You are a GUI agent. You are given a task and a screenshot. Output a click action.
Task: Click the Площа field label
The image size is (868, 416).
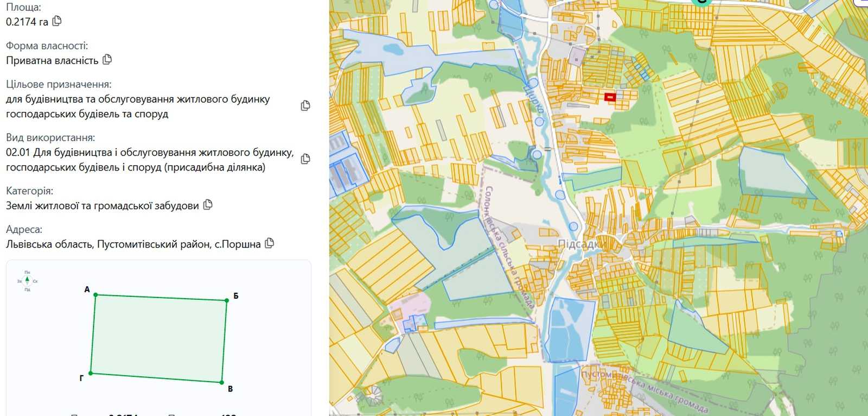pyautogui.click(x=23, y=7)
